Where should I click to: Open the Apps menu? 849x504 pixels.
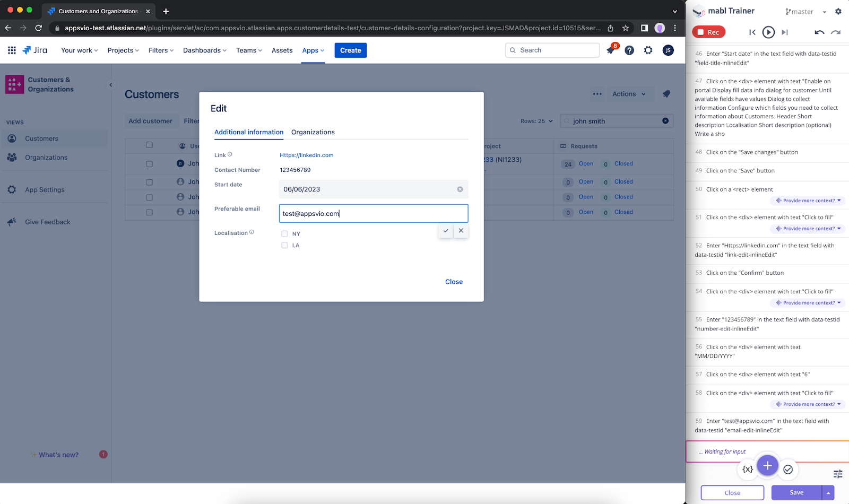(313, 50)
